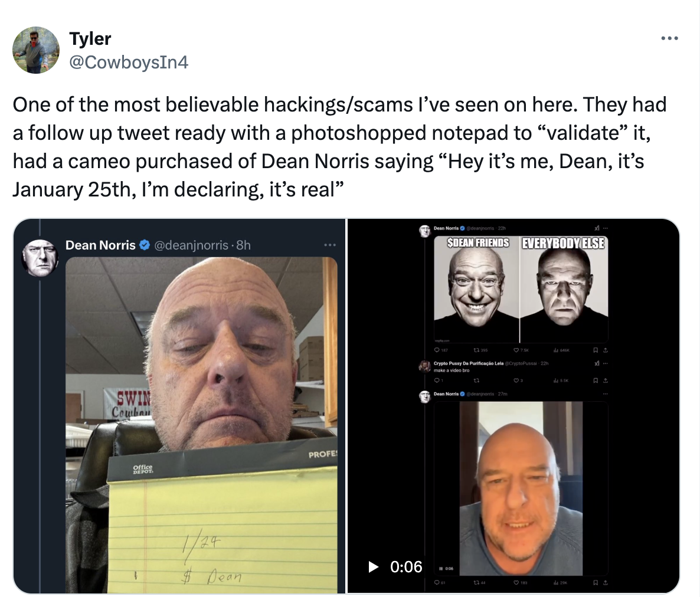The height and width of the screenshot is (597, 700).
Task: Click the like heart under the meme tweet
Action: click(x=516, y=350)
